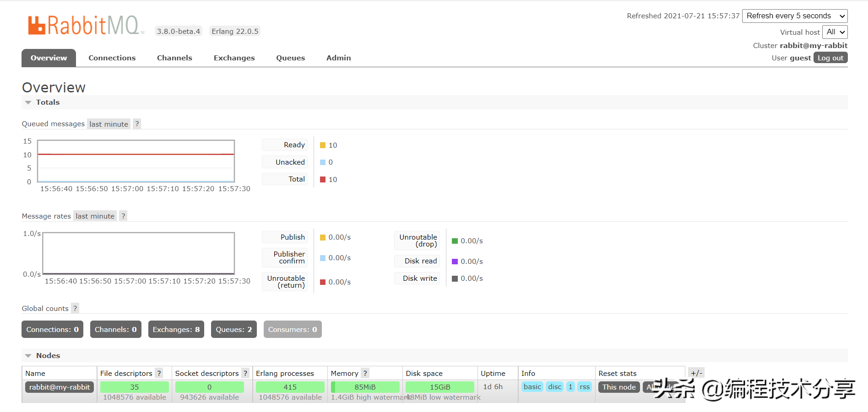
Task: Open the refresh interval dropdown
Action: [795, 16]
